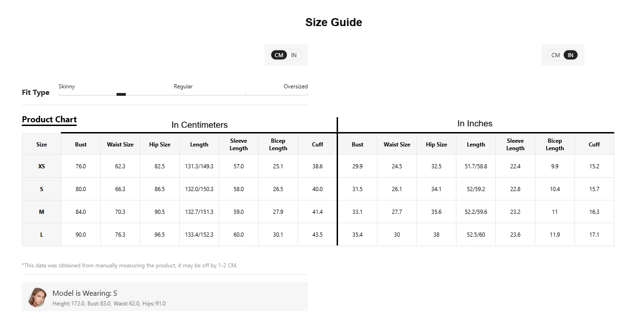Click the Regular fit label

coord(183,86)
